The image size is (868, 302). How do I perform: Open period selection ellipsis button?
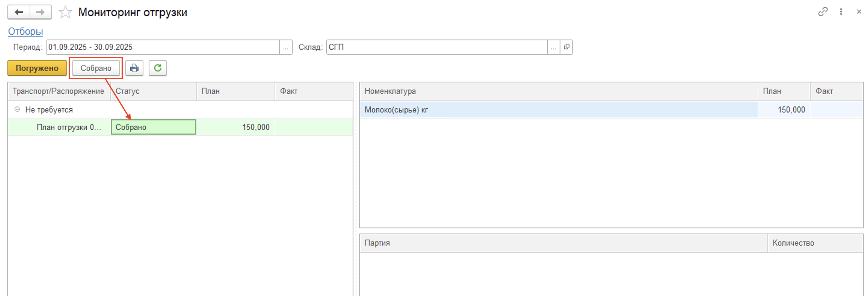point(285,47)
